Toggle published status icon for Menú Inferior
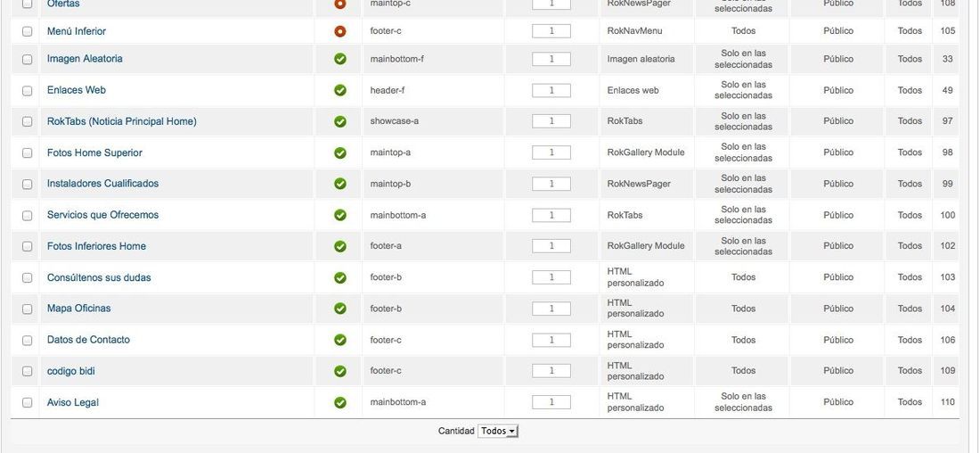The width and height of the screenshot is (980, 453). [340, 31]
